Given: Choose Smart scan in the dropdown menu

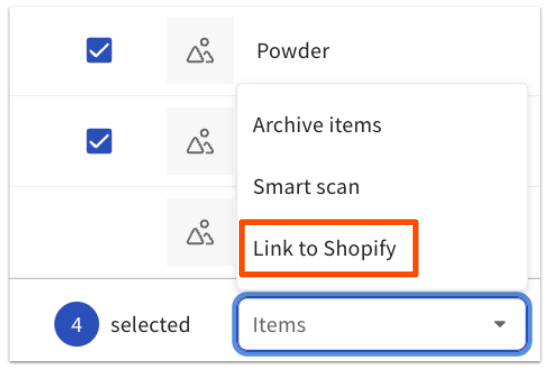Looking at the screenshot, I should tap(306, 187).
